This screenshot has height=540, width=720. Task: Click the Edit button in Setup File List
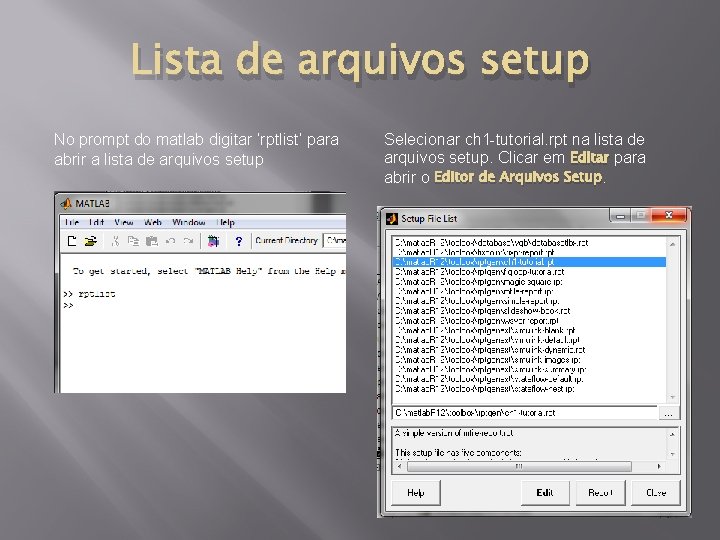pos(545,493)
